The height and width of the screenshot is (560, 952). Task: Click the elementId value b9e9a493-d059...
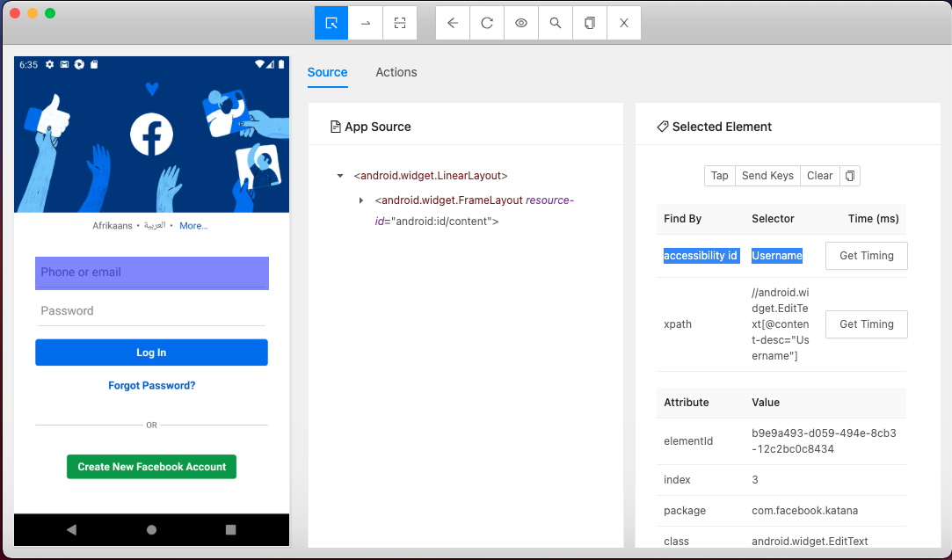pyautogui.click(x=824, y=441)
